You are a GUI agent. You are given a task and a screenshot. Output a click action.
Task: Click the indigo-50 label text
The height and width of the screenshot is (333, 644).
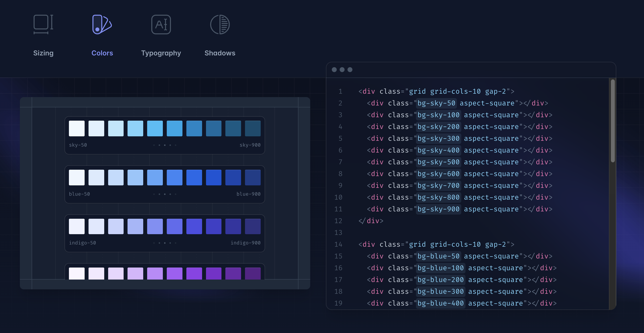[82, 243]
